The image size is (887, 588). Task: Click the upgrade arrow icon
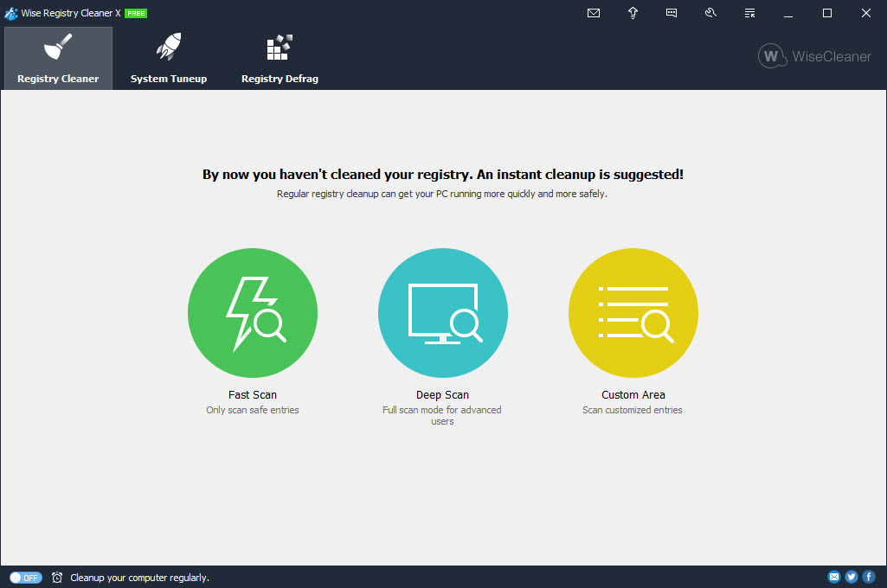pyautogui.click(x=633, y=13)
